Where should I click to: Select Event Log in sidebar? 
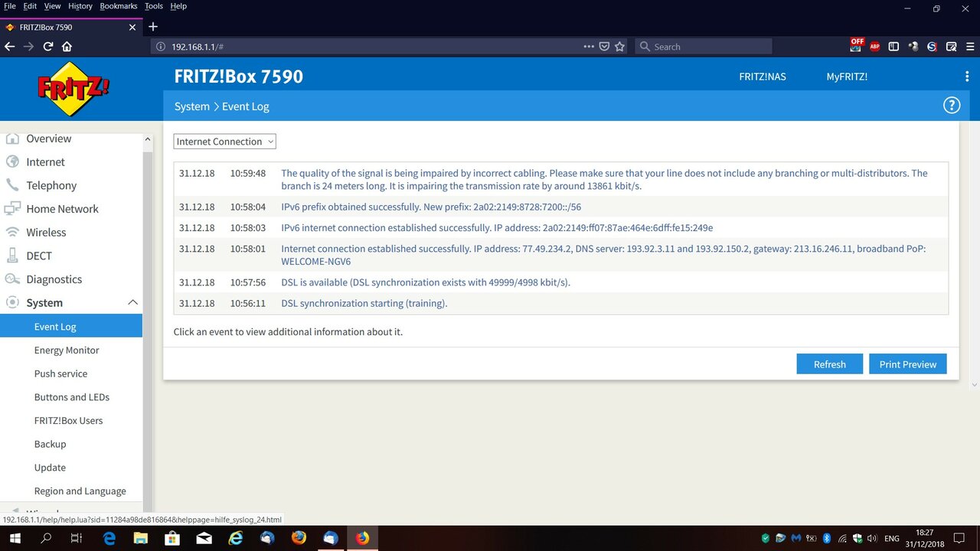71,327
